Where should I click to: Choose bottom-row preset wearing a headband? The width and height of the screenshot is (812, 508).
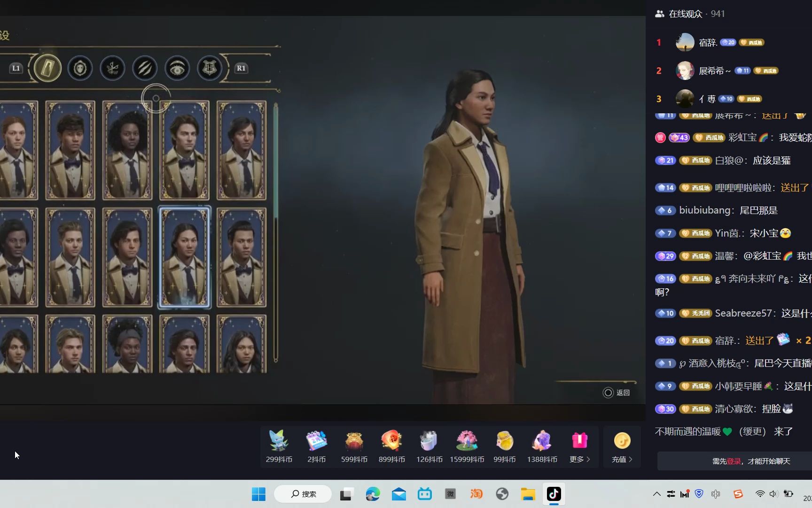(x=127, y=344)
